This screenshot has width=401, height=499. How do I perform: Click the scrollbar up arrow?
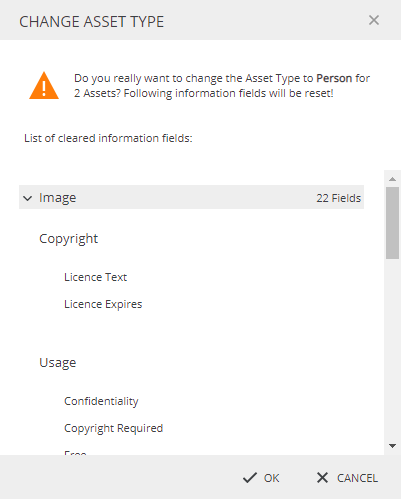(393, 179)
